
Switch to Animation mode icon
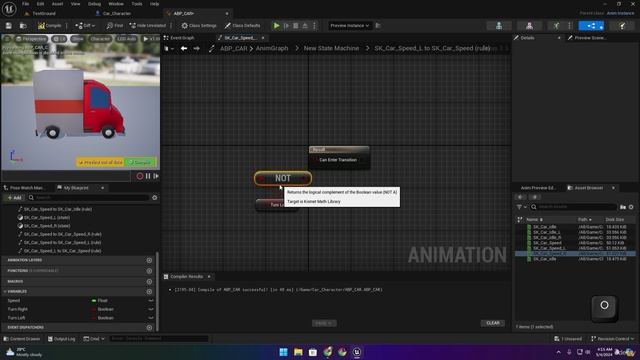tap(556, 26)
